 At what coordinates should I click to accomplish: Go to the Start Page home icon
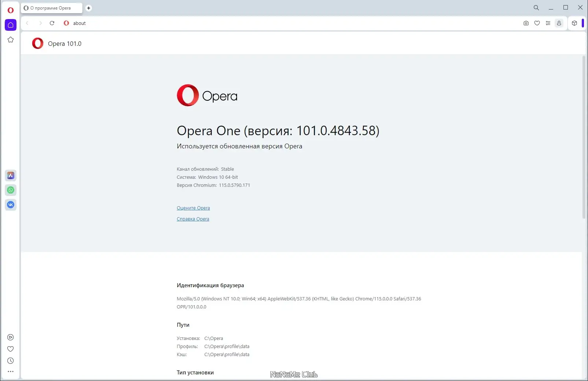coord(11,25)
